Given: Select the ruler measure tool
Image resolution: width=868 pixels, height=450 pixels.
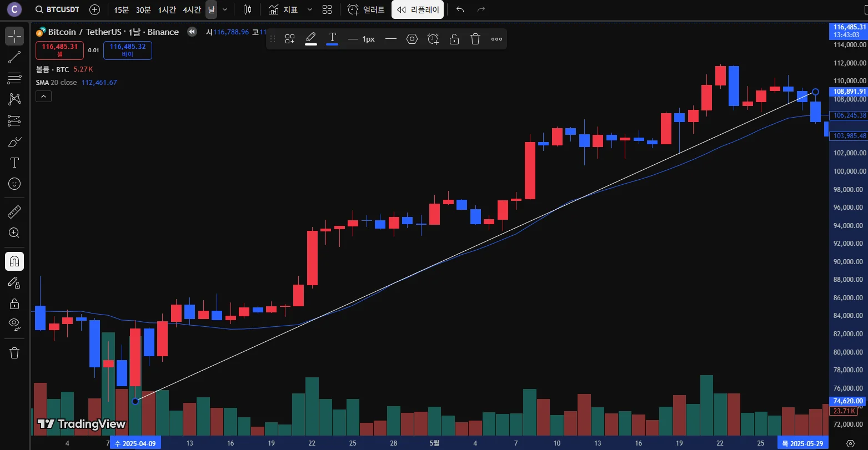Looking at the screenshot, I should point(14,211).
